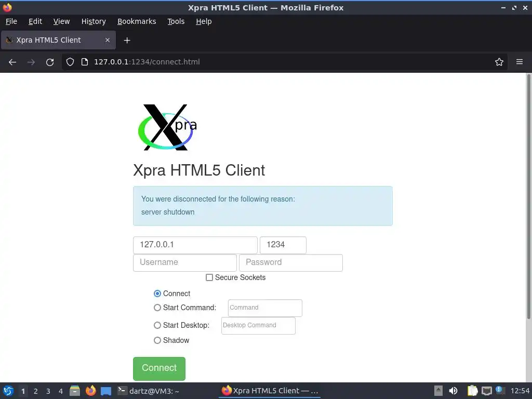Switch to workspace 4
The height and width of the screenshot is (399, 532).
coord(61,391)
